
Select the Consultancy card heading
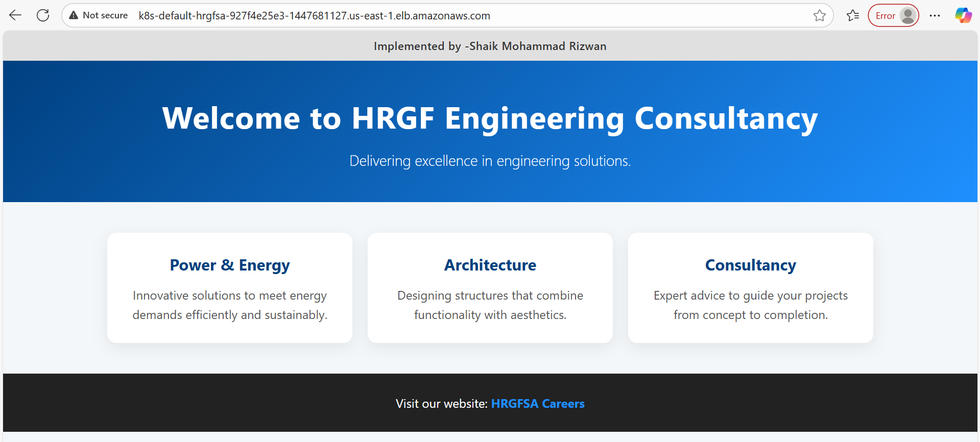tap(750, 265)
